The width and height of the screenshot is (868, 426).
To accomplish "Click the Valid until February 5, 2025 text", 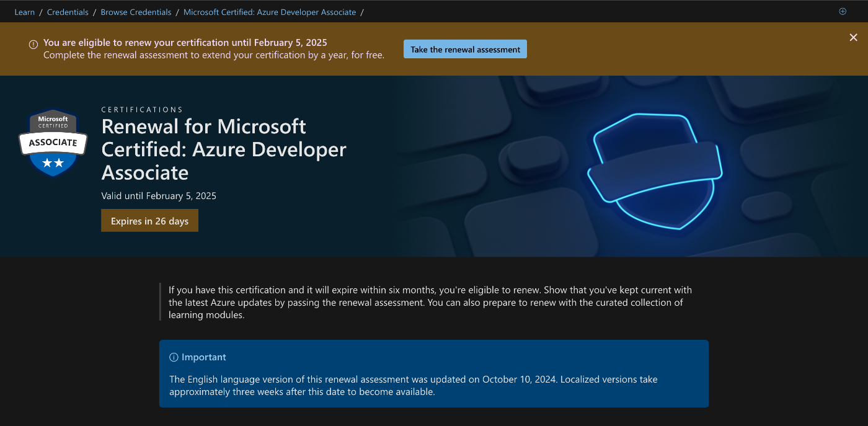I will (x=159, y=196).
